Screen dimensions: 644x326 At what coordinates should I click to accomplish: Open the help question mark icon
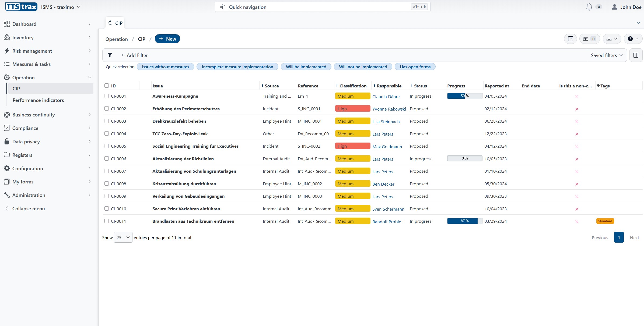(630, 39)
